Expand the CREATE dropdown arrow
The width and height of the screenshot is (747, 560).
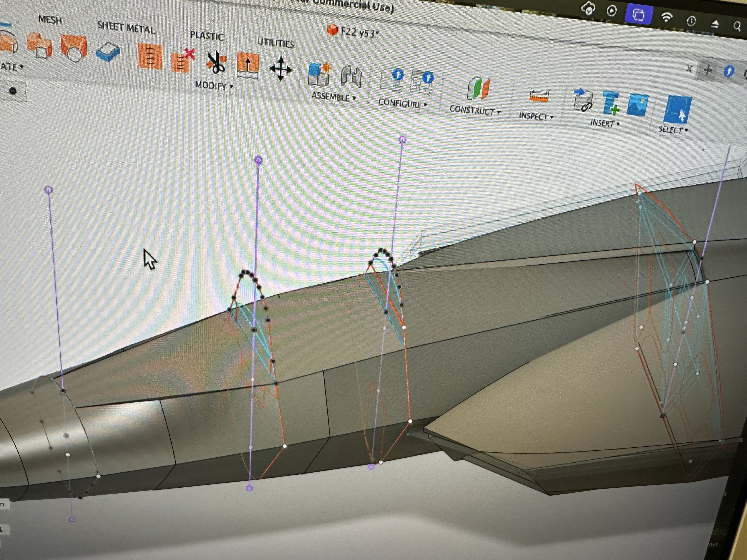click(21, 67)
